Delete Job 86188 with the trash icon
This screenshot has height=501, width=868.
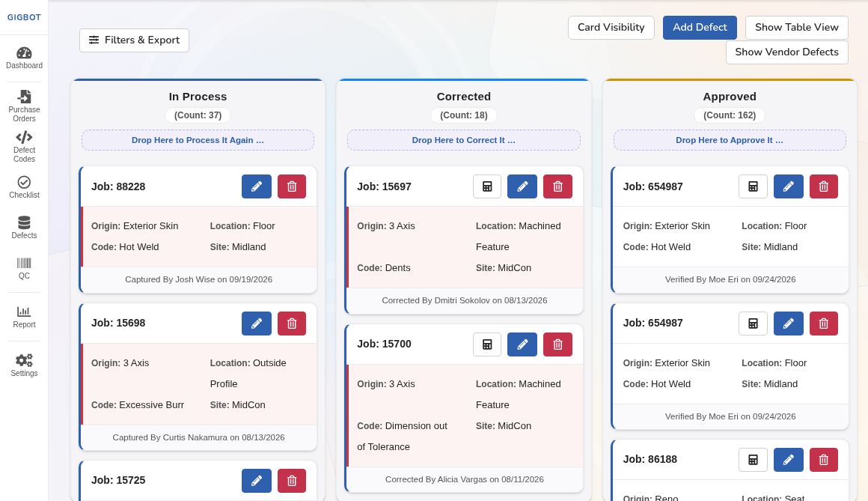[824, 460]
